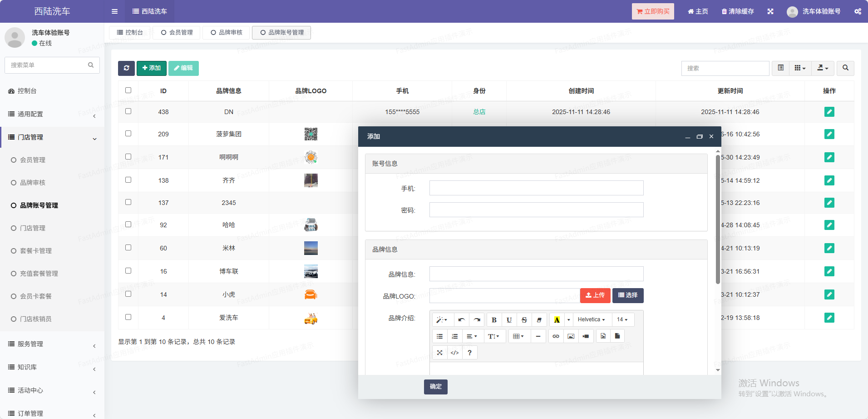Click the insert link icon in the editor

[556, 336]
